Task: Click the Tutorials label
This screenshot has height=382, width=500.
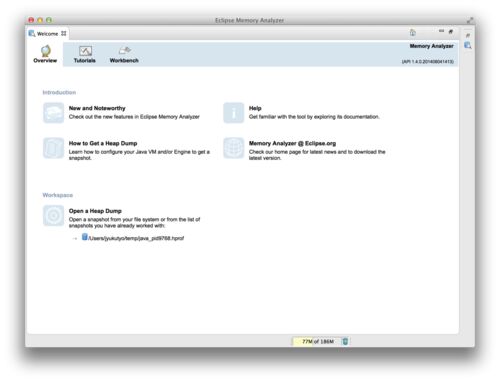Action: point(85,60)
